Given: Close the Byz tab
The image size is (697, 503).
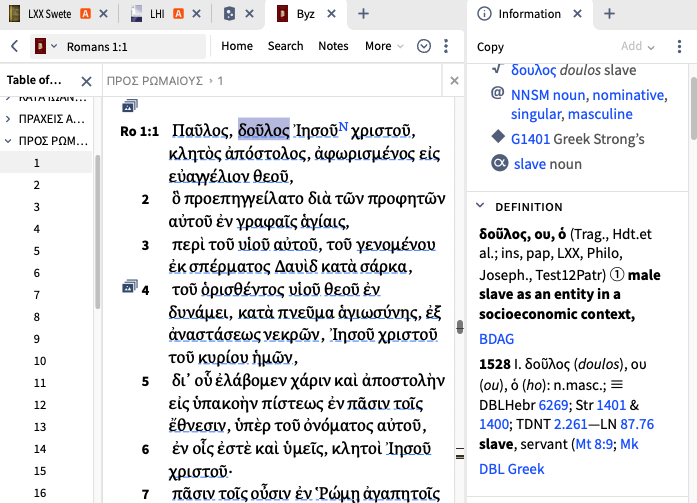Looking at the screenshot, I should (x=332, y=14).
